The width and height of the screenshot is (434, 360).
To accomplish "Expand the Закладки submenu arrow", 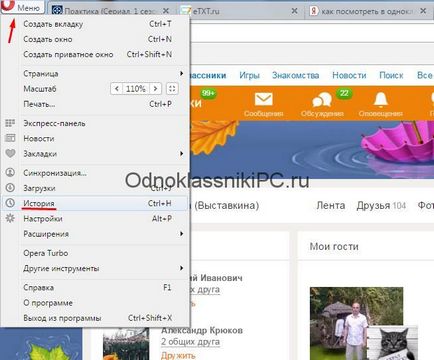I will click(x=181, y=154).
